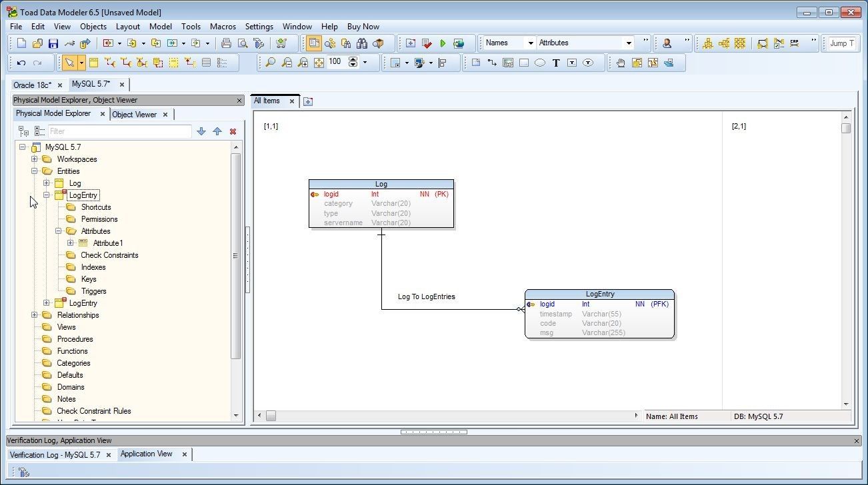Click the New model icon

[x=21, y=43]
